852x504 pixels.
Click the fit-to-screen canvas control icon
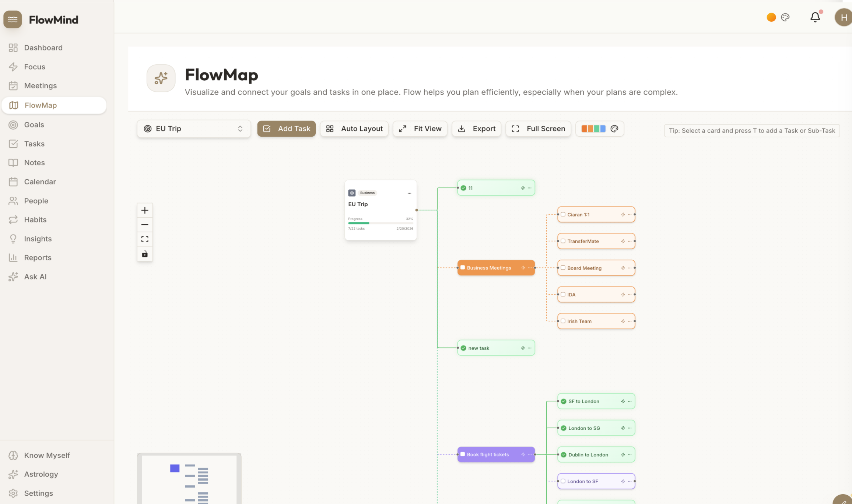pos(145,239)
